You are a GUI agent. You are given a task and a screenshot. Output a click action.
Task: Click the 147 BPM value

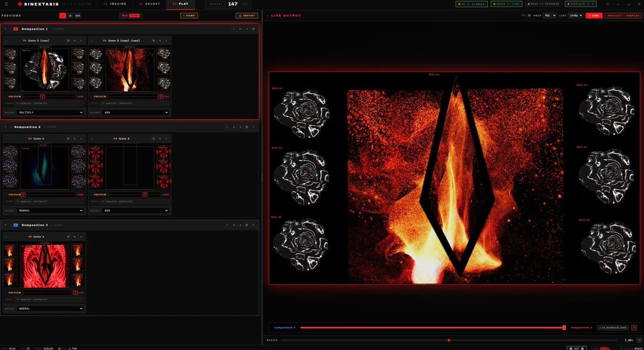233,4
